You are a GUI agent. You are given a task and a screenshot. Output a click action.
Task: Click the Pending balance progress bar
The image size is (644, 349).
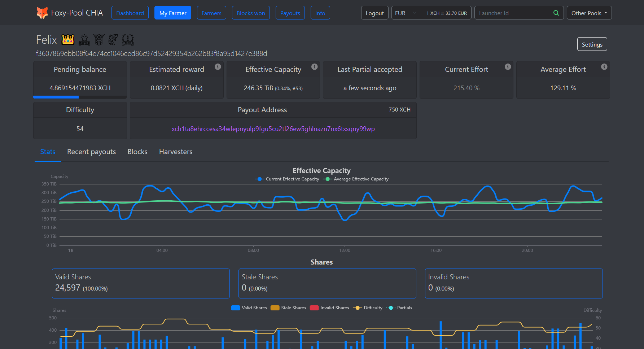click(x=80, y=97)
